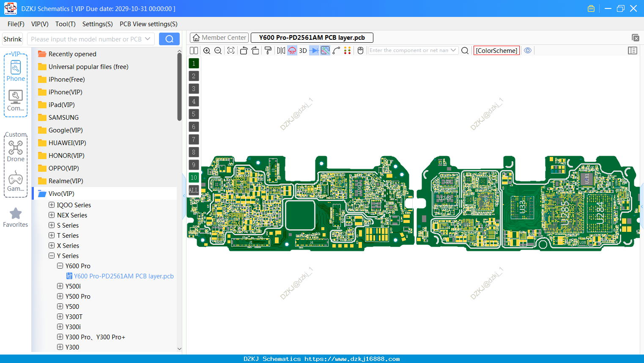This screenshot has width=644, height=363.
Task: Expand the NEX Series node
Action: [52, 215]
